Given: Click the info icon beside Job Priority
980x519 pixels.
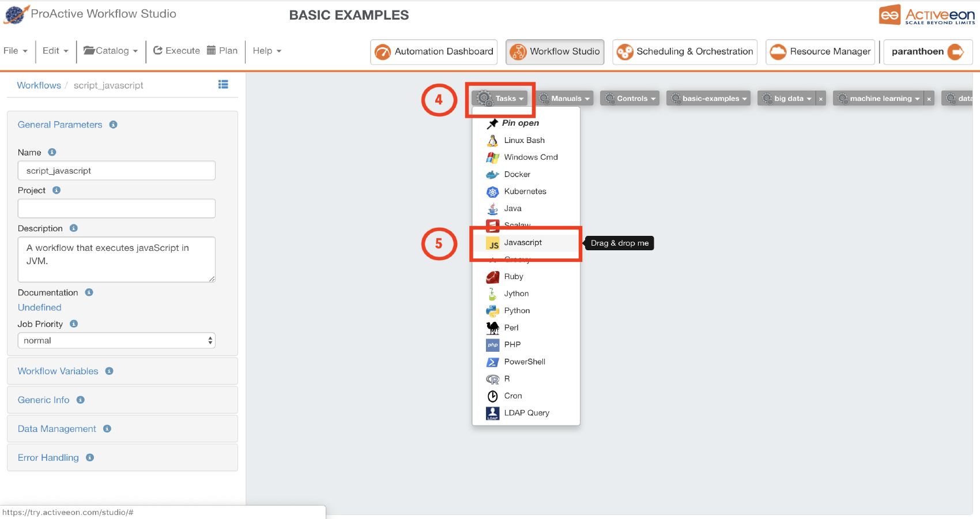Looking at the screenshot, I should pos(74,324).
